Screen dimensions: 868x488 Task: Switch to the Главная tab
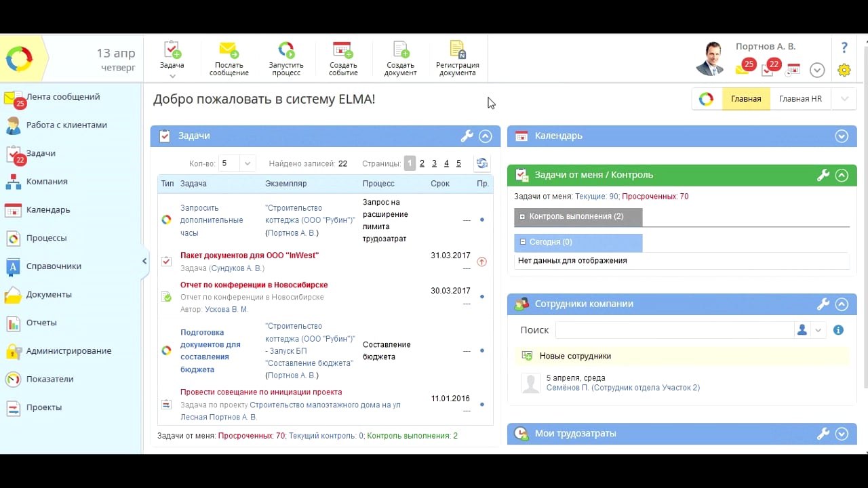coord(746,99)
